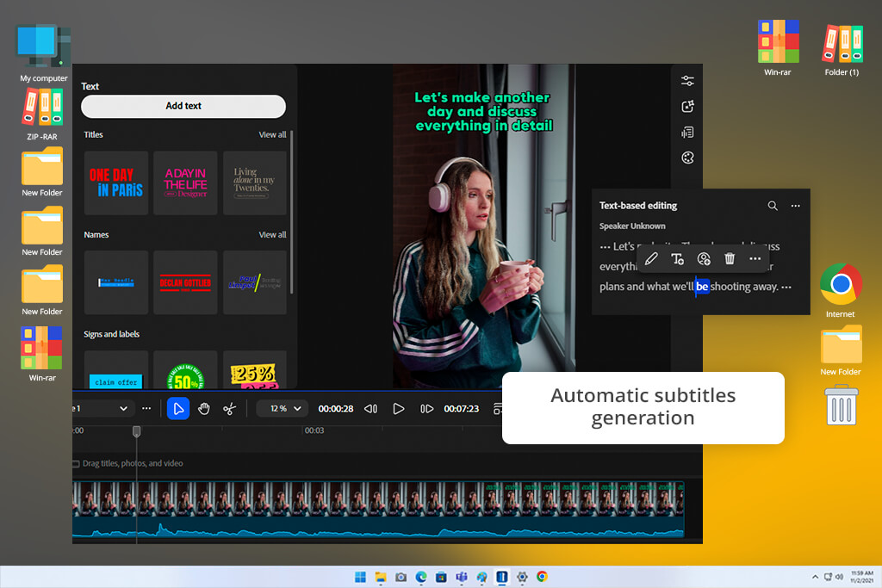Click the add text icon in transcript toolbar

[x=677, y=258]
